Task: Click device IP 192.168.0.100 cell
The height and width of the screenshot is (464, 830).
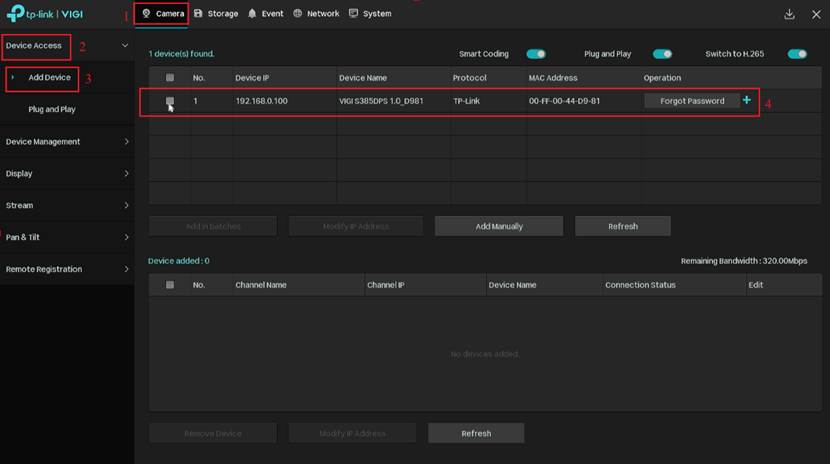Action: pos(261,101)
